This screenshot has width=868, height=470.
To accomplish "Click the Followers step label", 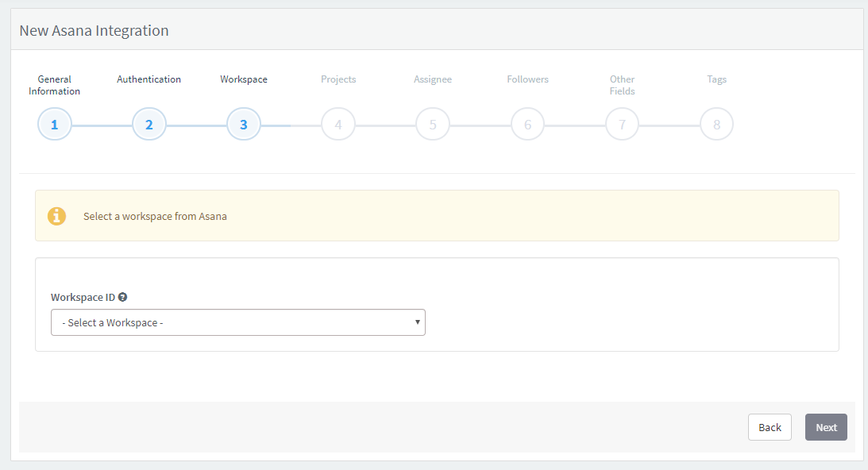I will tap(527, 79).
